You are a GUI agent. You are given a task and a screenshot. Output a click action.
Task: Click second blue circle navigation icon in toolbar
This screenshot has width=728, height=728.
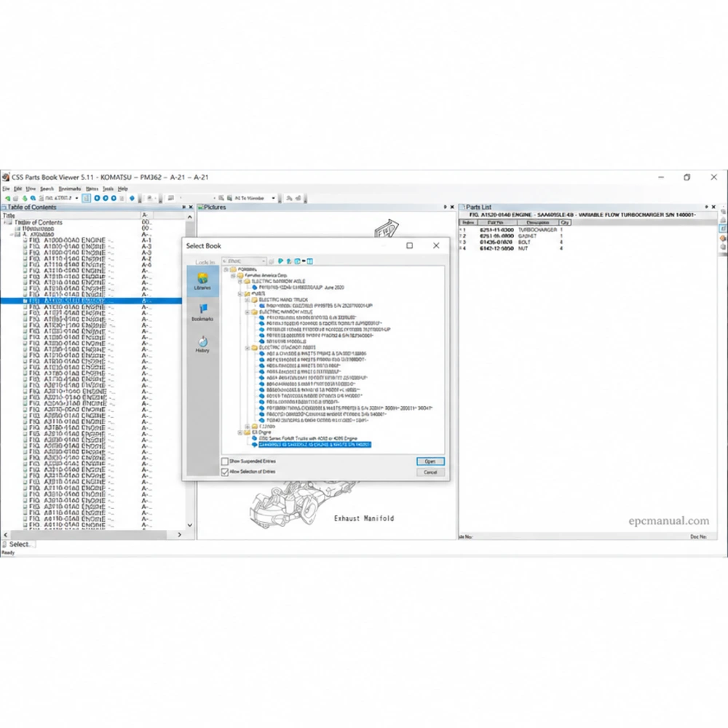(106, 198)
